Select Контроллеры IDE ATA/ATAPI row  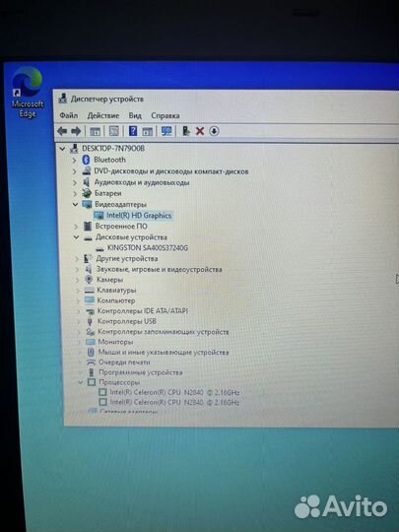[143, 310]
